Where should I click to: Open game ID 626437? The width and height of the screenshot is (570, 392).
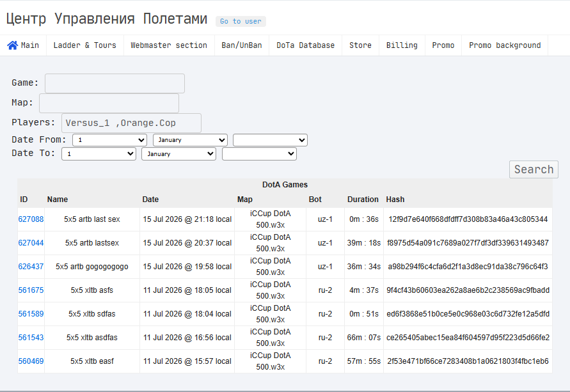click(x=31, y=266)
